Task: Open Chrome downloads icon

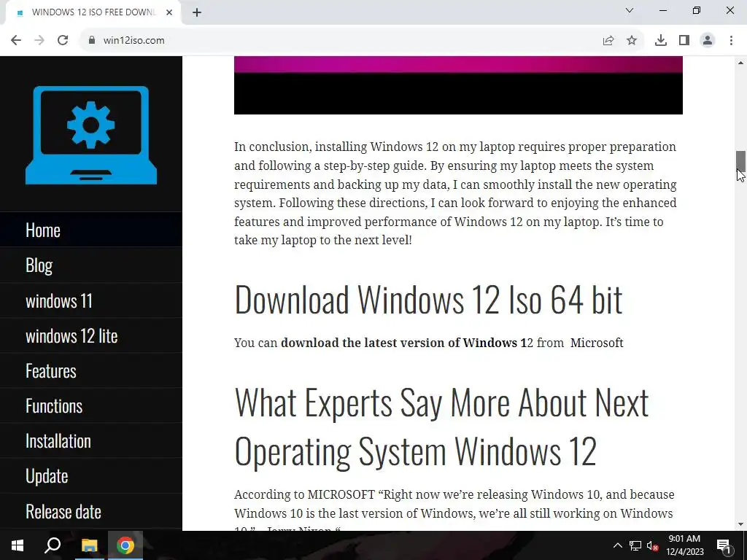Action: pyautogui.click(x=661, y=41)
